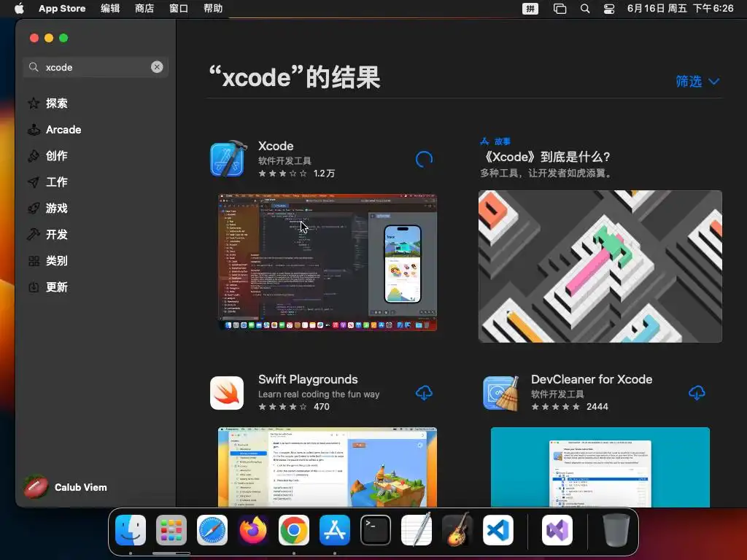Click into the xcode search field
This screenshot has height=560, width=747.
(x=96, y=67)
